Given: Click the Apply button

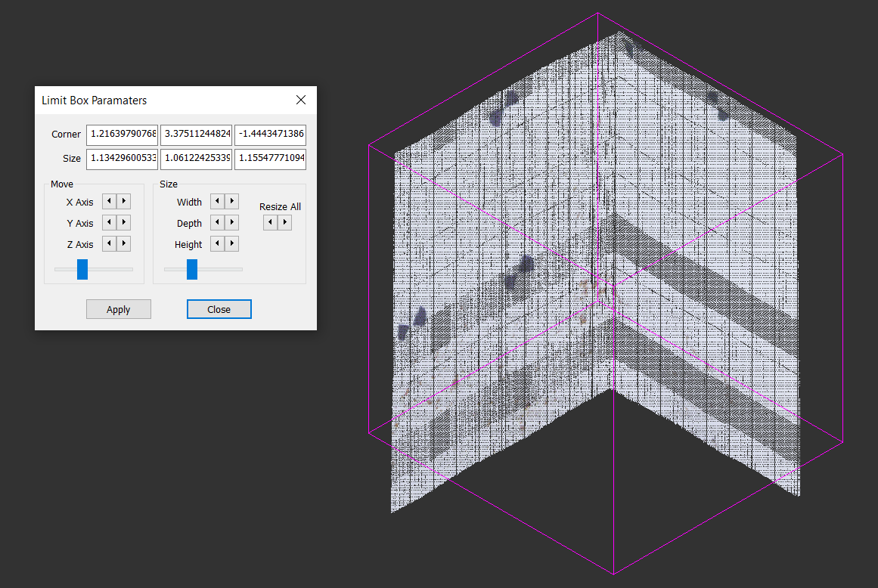Looking at the screenshot, I should point(119,309).
